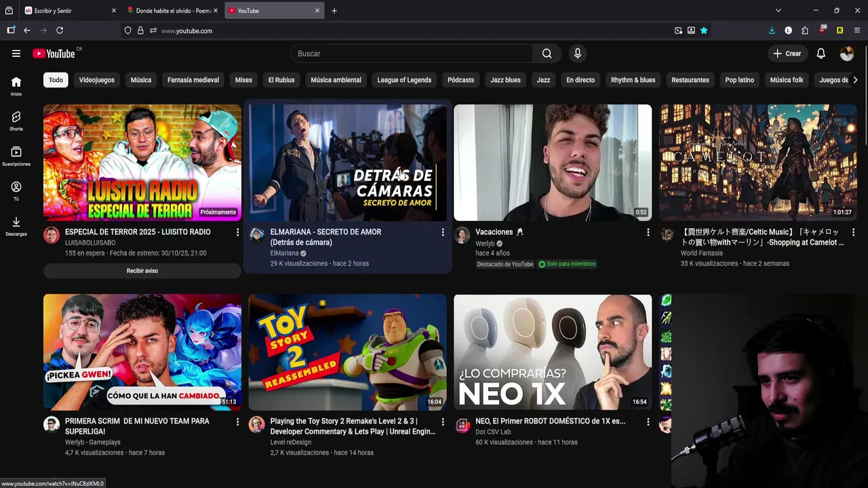Select the Videojuegos filter chip
Viewport: 868px width, 488px height.
[96, 80]
